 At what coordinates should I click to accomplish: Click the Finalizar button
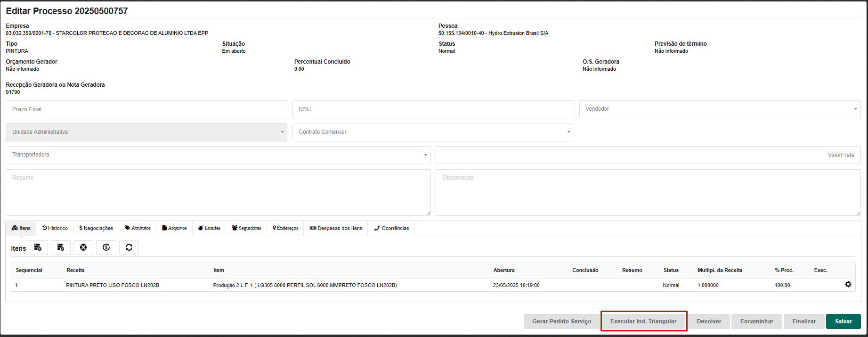pos(803,321)
